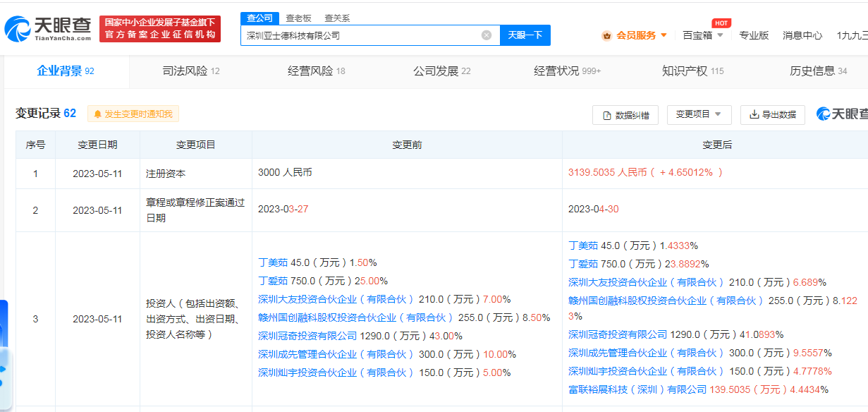868x412 pixels.
Task: Click the 3139.5035 人民币 after-change value
Action: tap(645, 172)
